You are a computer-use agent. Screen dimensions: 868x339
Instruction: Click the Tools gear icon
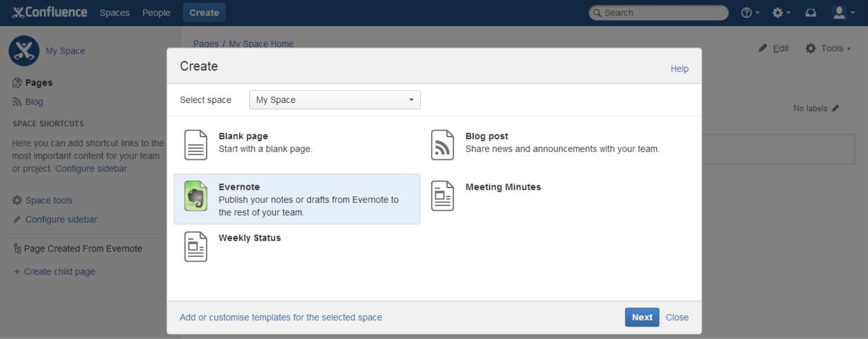click(811, 49)
